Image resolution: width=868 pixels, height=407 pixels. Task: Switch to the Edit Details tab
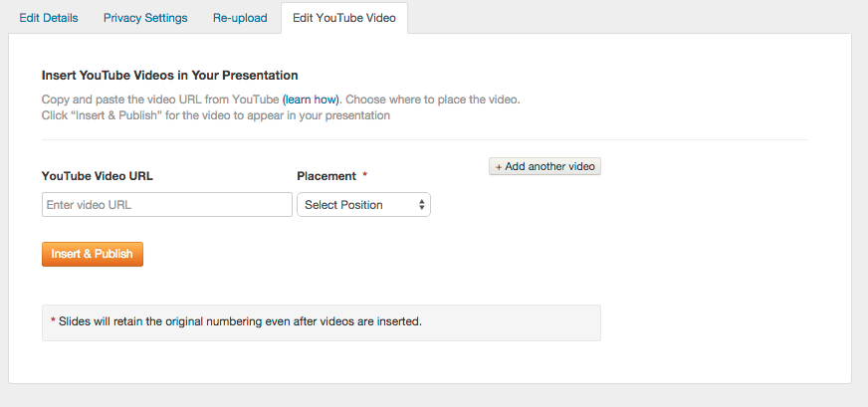(x=49, y=18)
